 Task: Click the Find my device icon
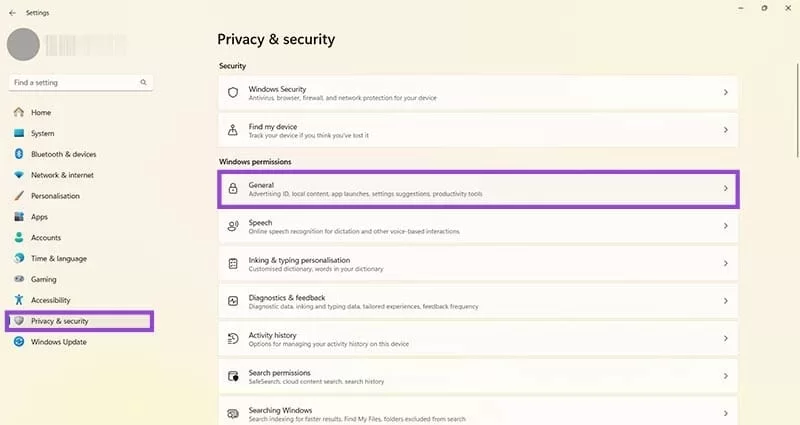click(x=233, y=130)
